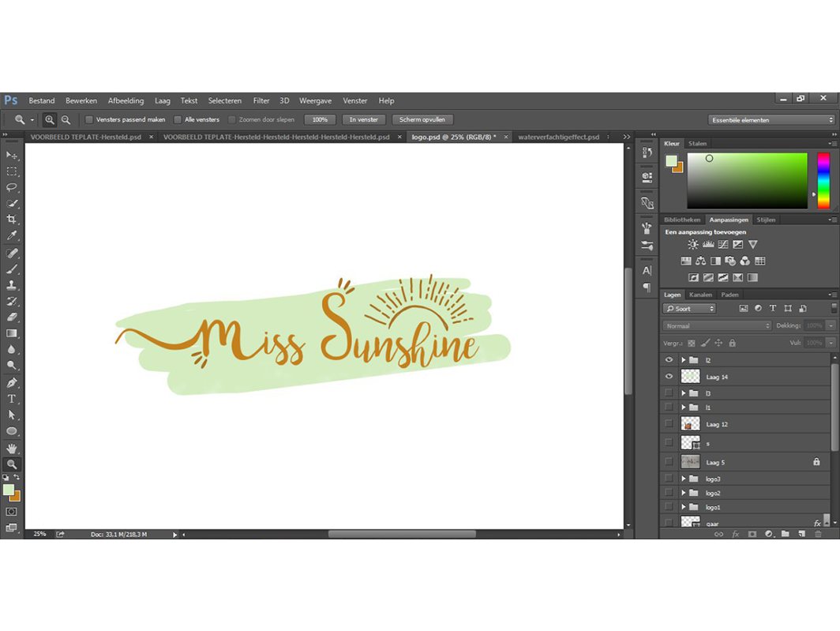The height and width of the screenshot is (631, 840).
Task: Click the rainbow hue slider strip
Action: (x=823, y=181)
